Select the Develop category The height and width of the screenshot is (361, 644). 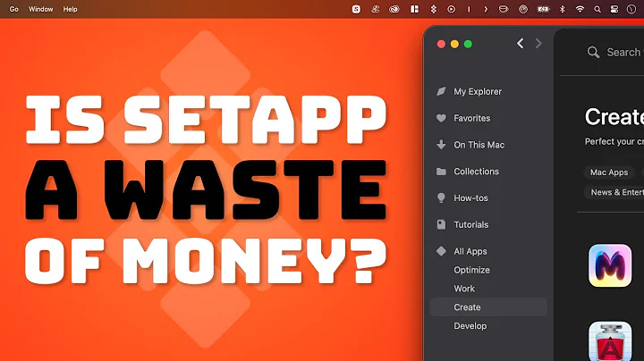(x=470, y=326)
